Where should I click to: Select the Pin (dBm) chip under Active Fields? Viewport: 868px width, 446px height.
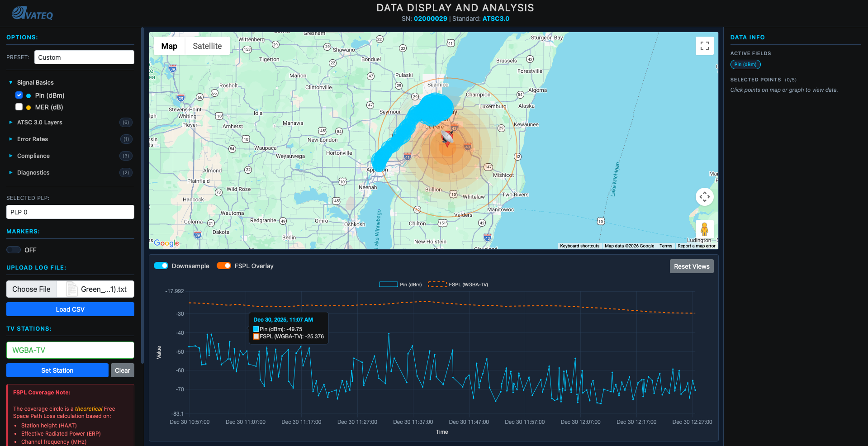point(745,64)
